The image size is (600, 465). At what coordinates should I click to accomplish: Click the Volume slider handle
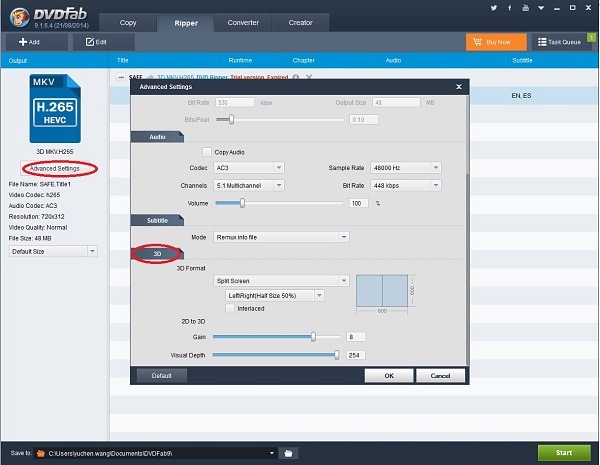(x=242, y=203)
